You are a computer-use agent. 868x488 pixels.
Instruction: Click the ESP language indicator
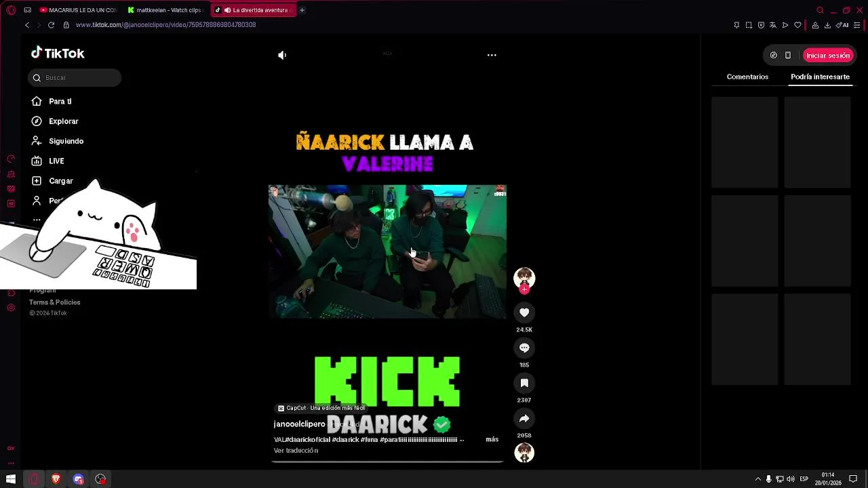pyautogui.click(x=804, y=479)
